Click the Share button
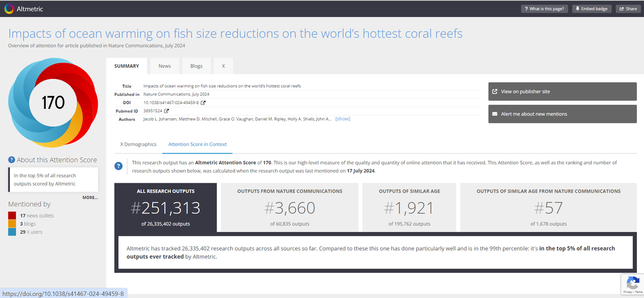 coord(627,9)
